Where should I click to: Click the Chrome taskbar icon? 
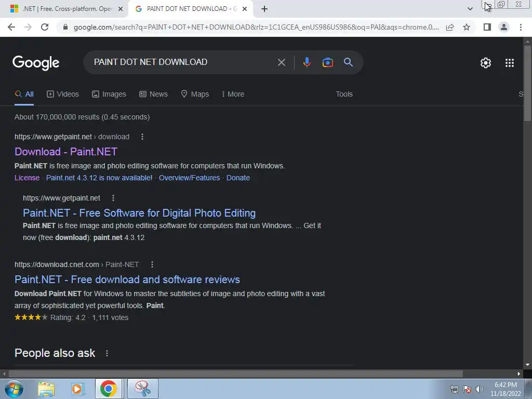tap(108, 389)
